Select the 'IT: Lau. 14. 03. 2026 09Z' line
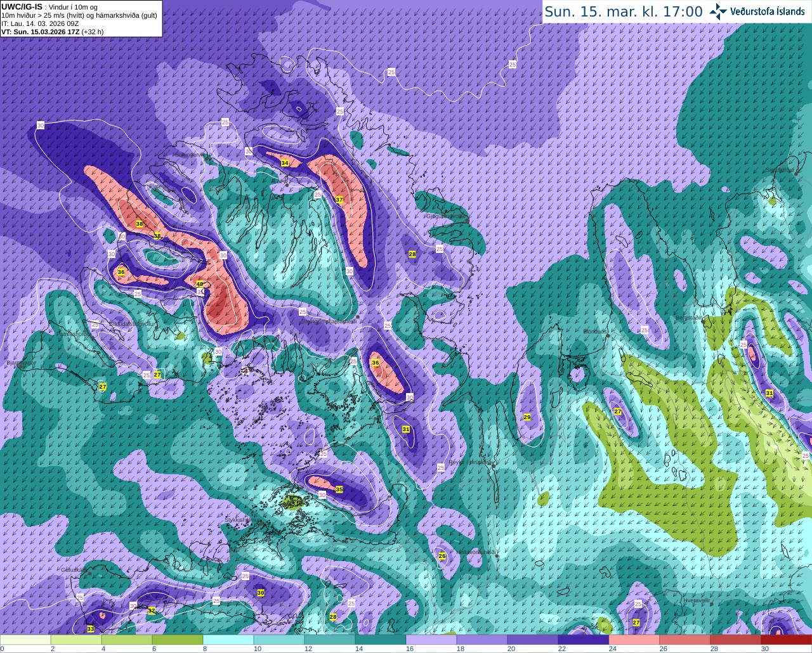This screenshot has width=812, height=653. (40, 23)
